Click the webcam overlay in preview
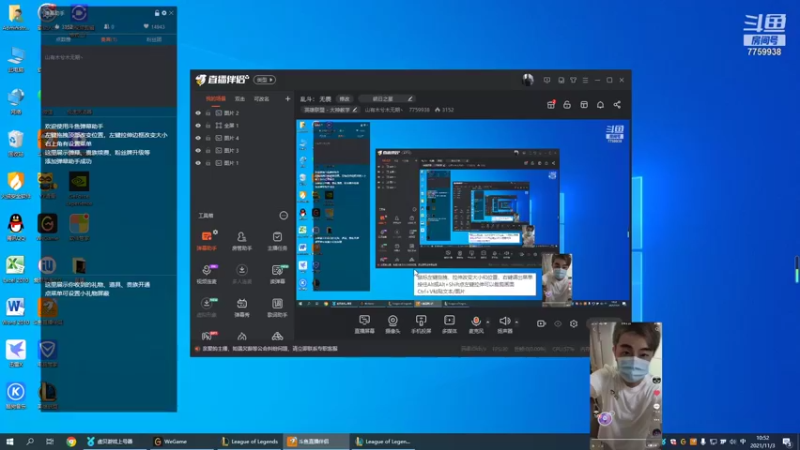The image size is (800, 450). tap(557, 280)
